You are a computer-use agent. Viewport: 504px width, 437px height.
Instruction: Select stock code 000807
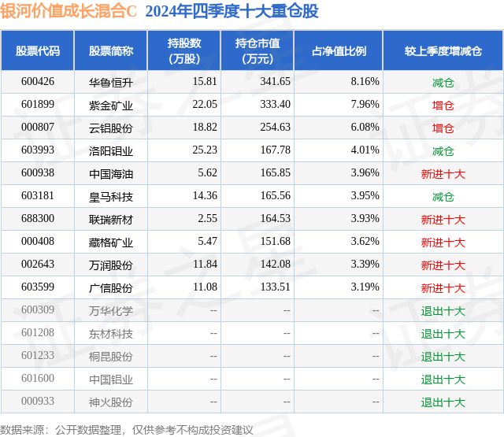38,128
